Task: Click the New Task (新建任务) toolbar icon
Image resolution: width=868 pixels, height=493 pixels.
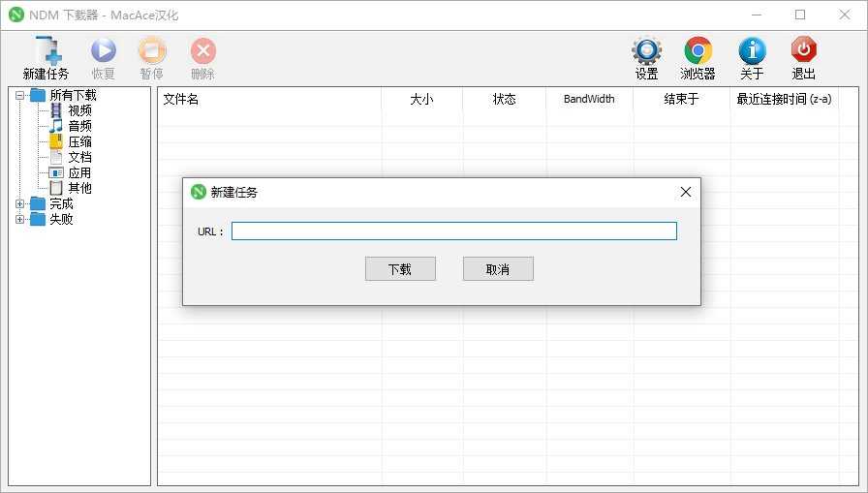Action: point(46,52)
